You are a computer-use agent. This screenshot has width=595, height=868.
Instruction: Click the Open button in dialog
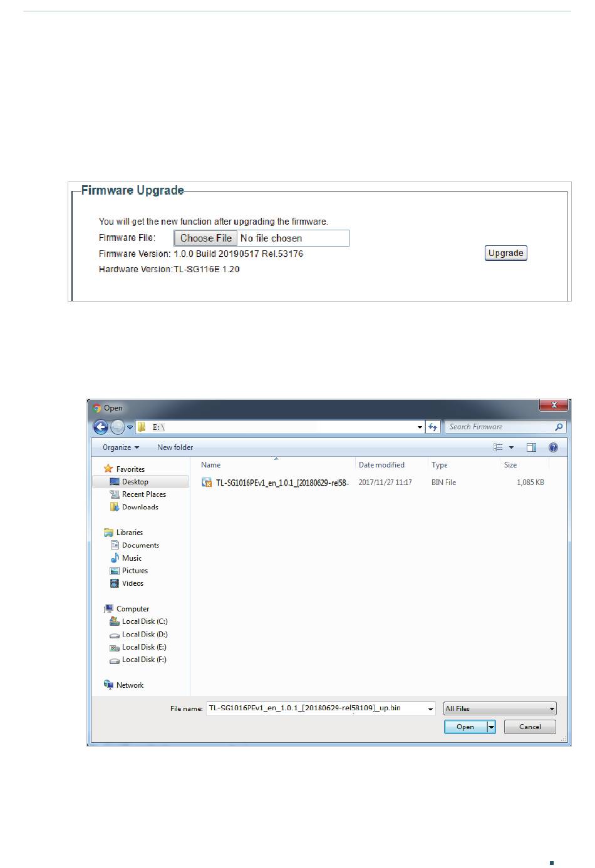[x=465, y=727]
